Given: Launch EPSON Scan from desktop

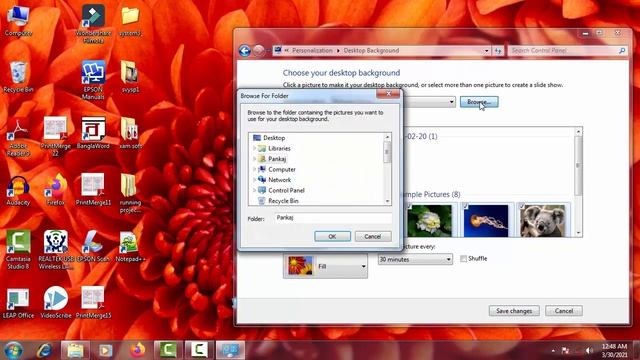Looking at the screenshot, I should 93,247.
